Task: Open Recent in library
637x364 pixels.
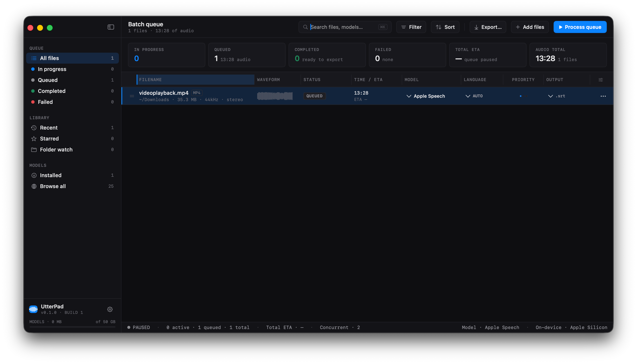Action: pyautogui.click(x=72, y=128)
